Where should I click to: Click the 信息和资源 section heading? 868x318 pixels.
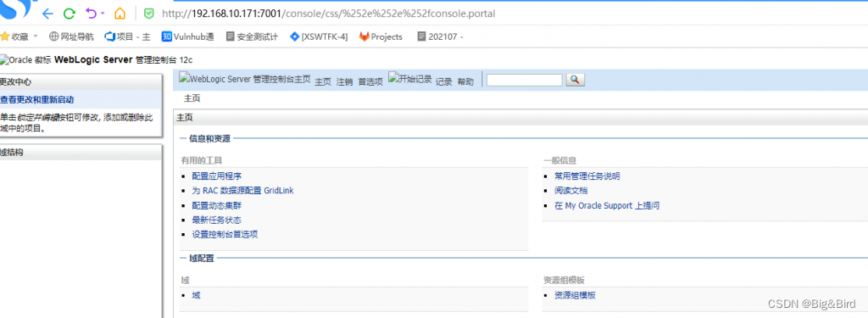(x=210, y=138)
